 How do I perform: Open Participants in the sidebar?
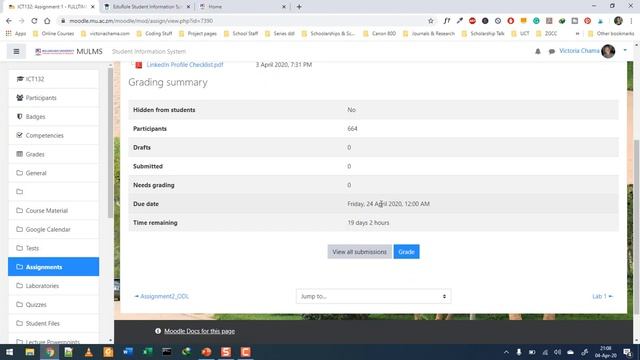coord(53,98)
